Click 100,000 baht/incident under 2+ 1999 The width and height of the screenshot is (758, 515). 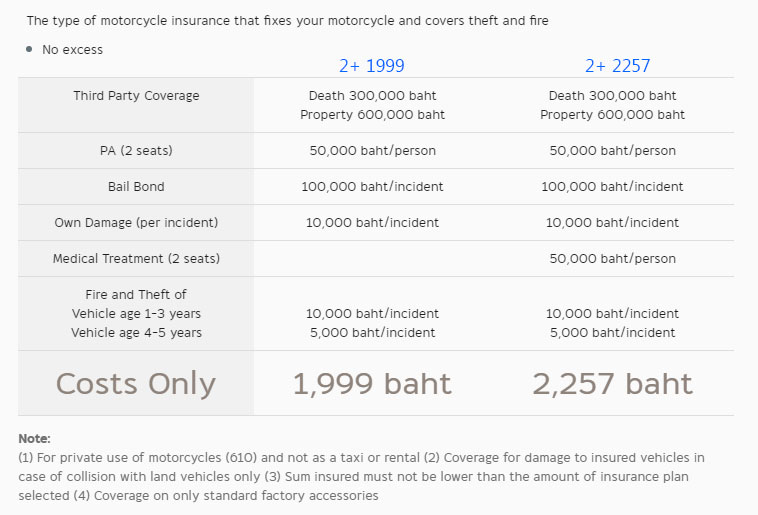tap(372, 187)
